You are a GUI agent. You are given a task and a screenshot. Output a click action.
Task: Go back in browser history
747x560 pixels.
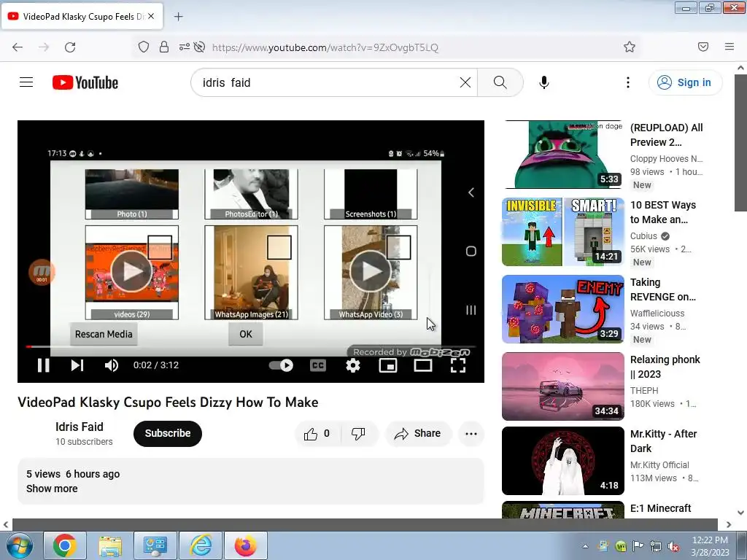click(x=18, y=47)
